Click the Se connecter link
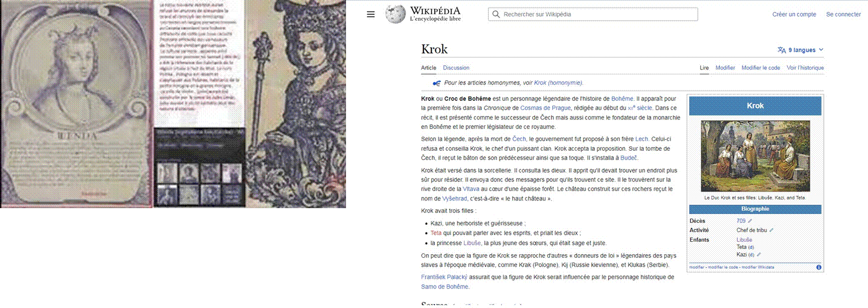This screenshot has height=308, width=868. 843,14
